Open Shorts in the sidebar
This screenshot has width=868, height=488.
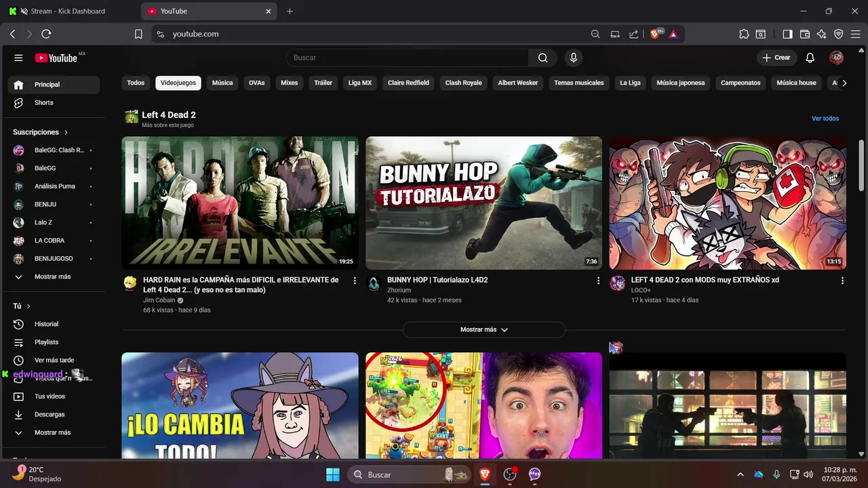pyautogui.click(x=54, y=102)
